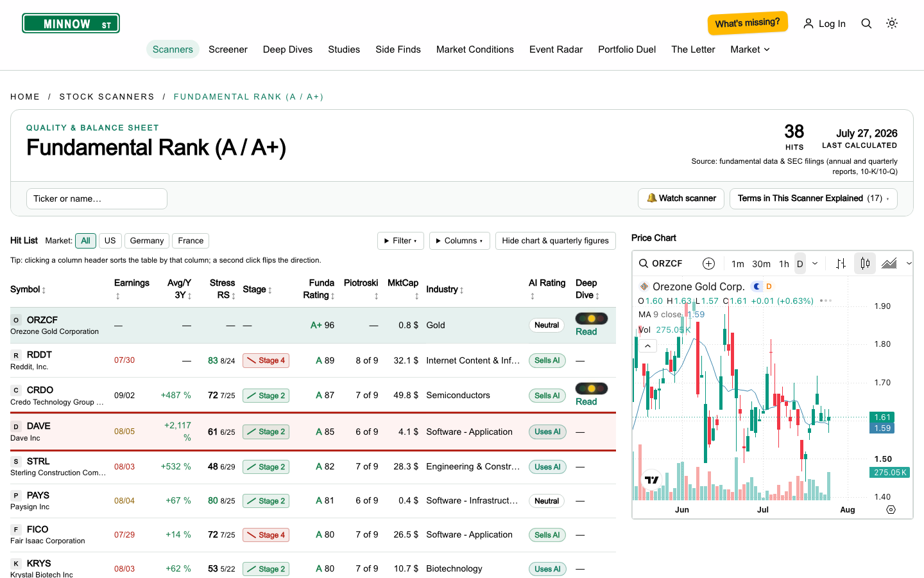Viewport: 924px width, 578px height.
Task: Set chart interval to D
Action: coord(800,263)
